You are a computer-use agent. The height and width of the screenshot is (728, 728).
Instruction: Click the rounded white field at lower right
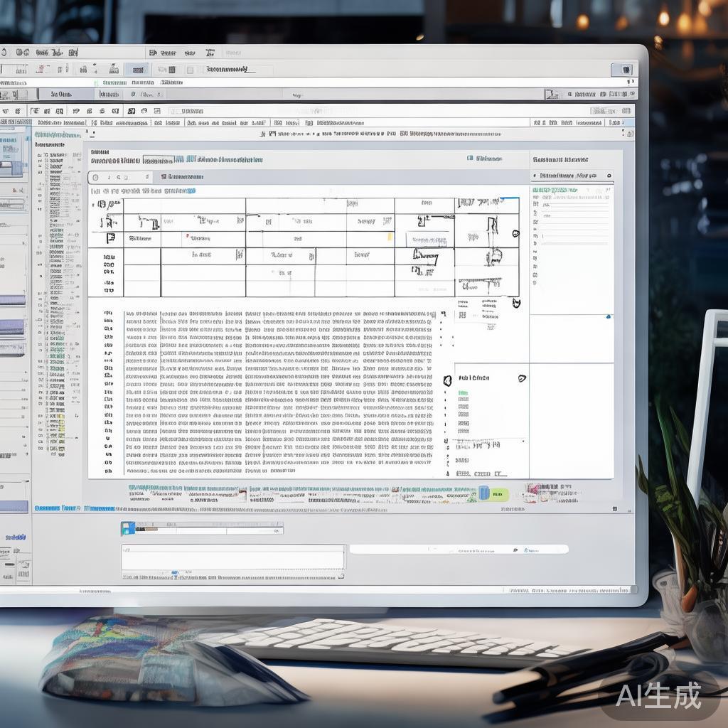459,550
